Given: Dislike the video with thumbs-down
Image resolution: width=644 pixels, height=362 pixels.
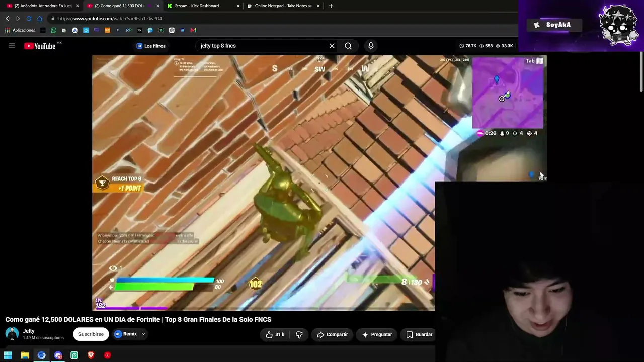Looking at the screenshot, I should [299, 334].
